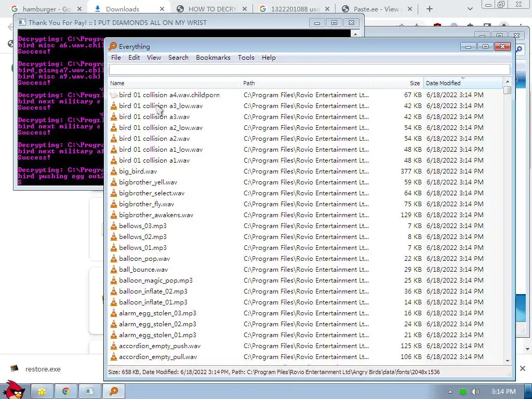532x399 pixels.
Task: Sort results by the Size column header
Action: click(x=398, y=83)
